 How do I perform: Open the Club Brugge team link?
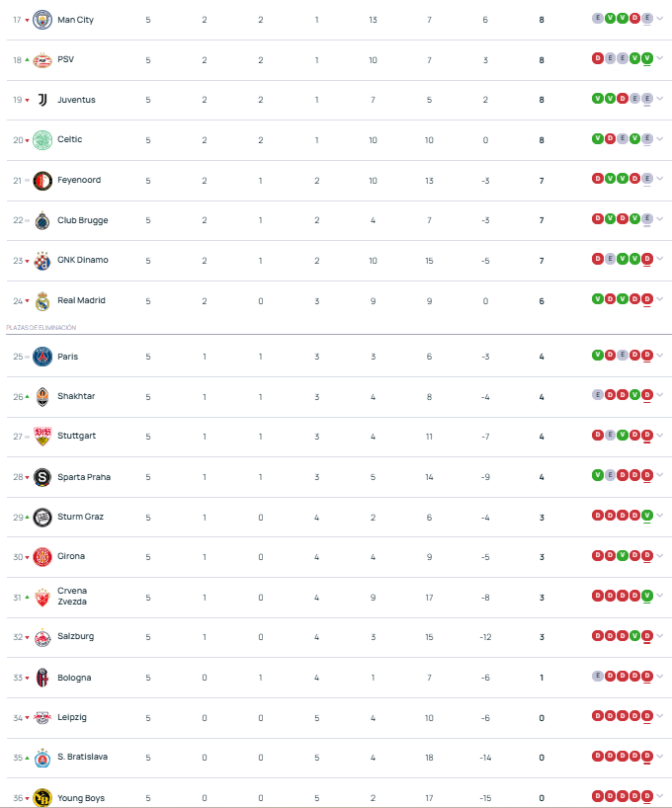(x=82, y=220)
